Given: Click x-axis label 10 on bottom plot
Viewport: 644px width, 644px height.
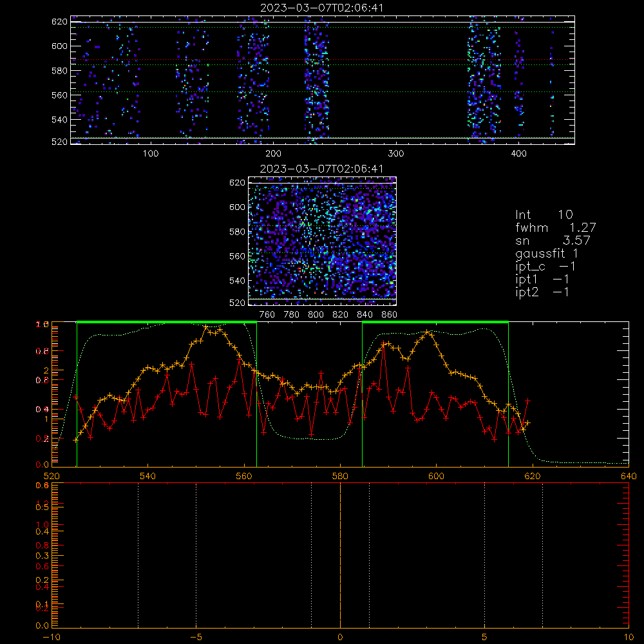Looking at the screenshot, I should point(629,638).
